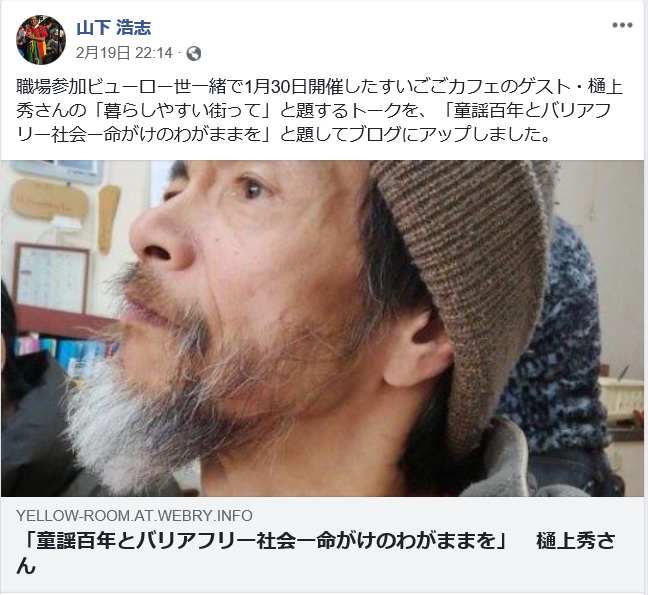Open 山下 浩志 profile picture
This screenshot has height=595, width=648.
point(41,40)
